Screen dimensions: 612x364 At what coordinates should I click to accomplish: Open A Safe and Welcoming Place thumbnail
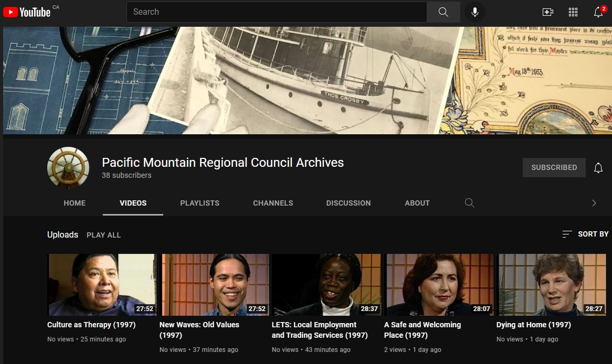439,285
